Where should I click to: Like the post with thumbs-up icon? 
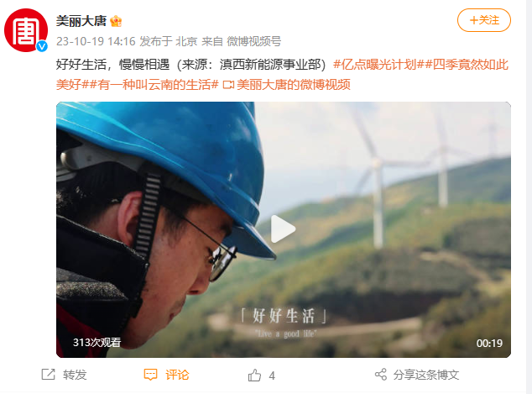point(254,376)
